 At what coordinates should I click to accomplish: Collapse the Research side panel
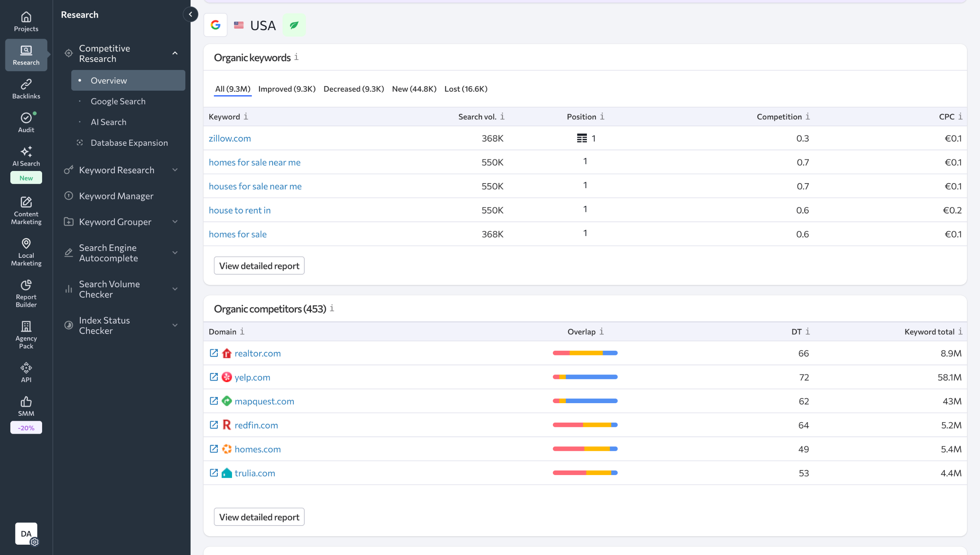(x=190, y=15)
